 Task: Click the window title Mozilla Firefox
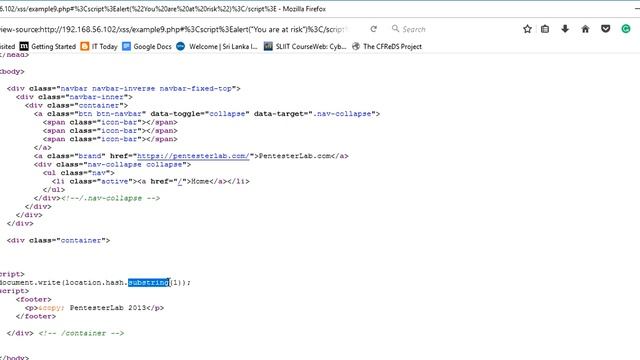click(x=304, y=9)
